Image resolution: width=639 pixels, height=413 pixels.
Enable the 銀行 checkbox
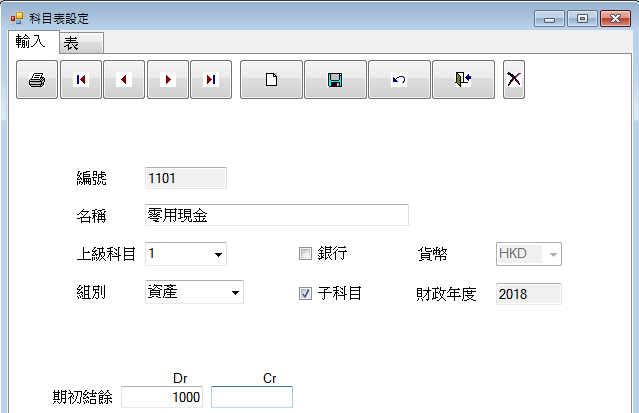306,254
